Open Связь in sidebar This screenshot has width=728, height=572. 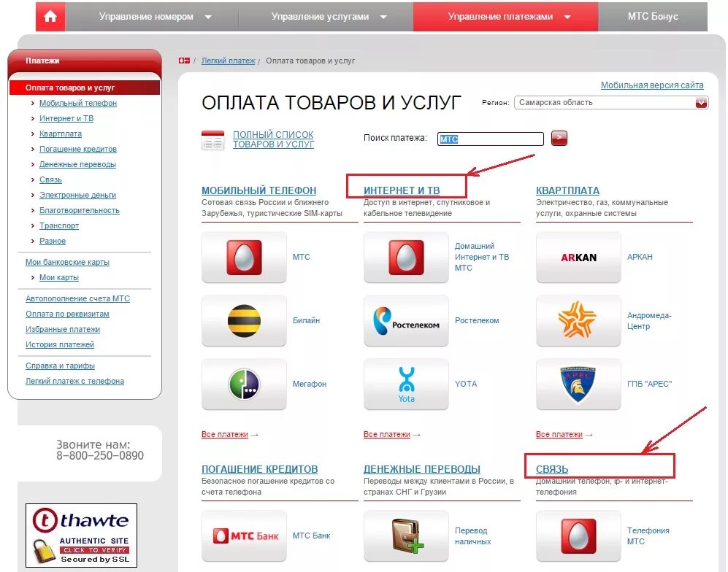(50, 179)
